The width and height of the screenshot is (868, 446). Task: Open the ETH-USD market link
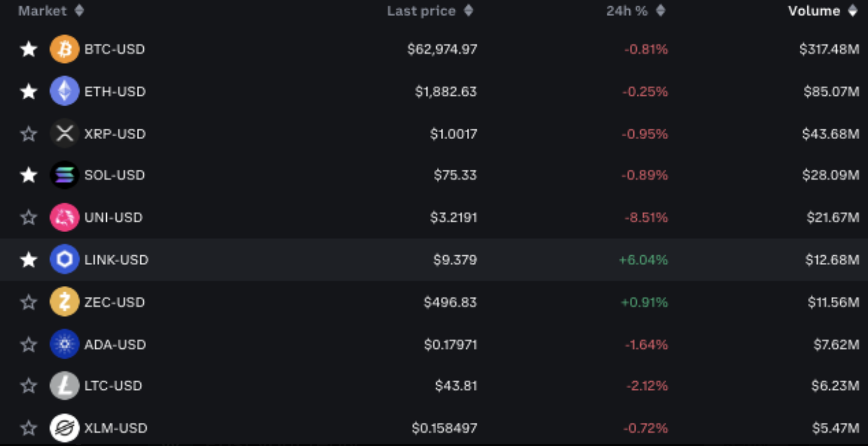115,91
